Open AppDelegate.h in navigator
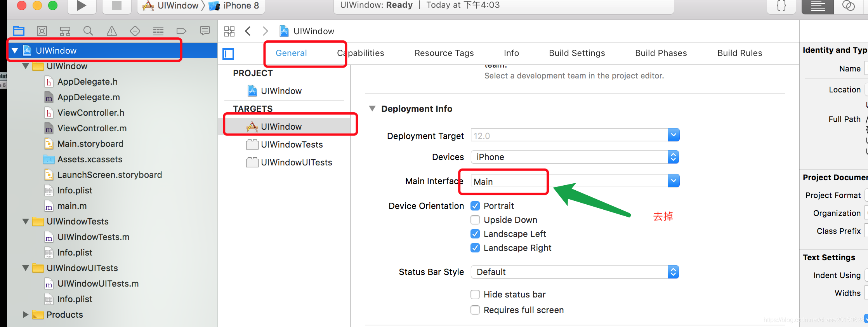Screen dimensions: 868x327 pyautogui.click(x=81, y=82)
